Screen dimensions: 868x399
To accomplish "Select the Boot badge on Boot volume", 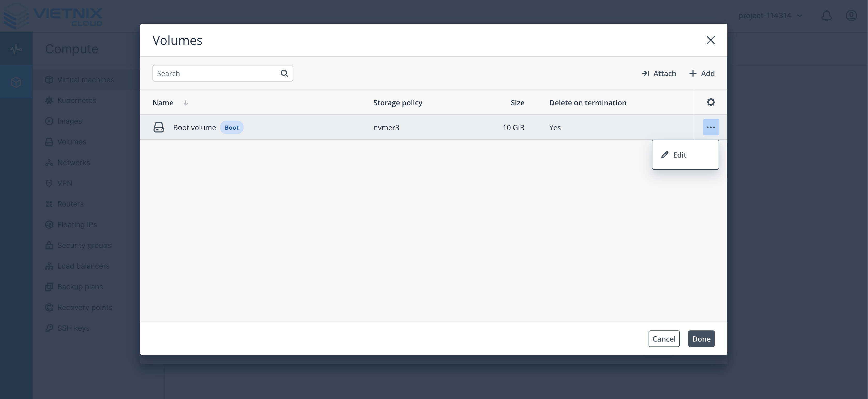I will point(232,128).
